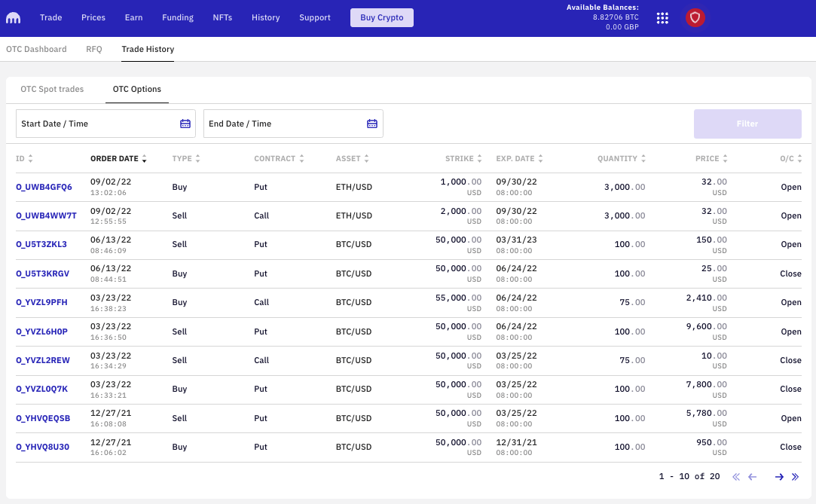Open trade O_UWB4GFQ6 details
Viewport: 816px width, 504px height.
(44, 187)
